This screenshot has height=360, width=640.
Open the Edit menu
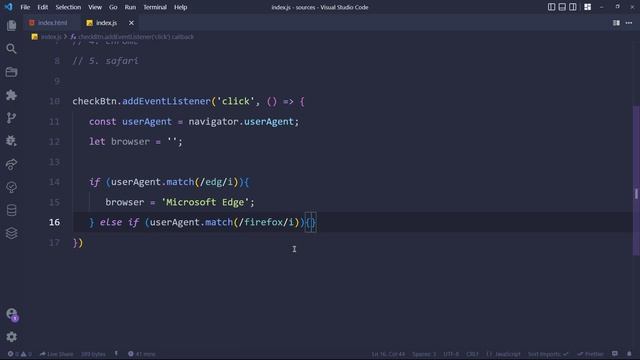[x=42, y=7]
